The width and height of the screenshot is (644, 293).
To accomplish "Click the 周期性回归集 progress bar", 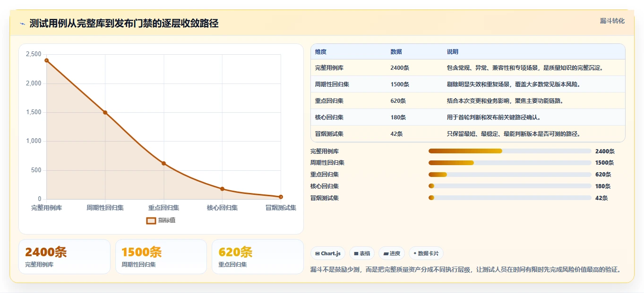I will tap(510, 163).
